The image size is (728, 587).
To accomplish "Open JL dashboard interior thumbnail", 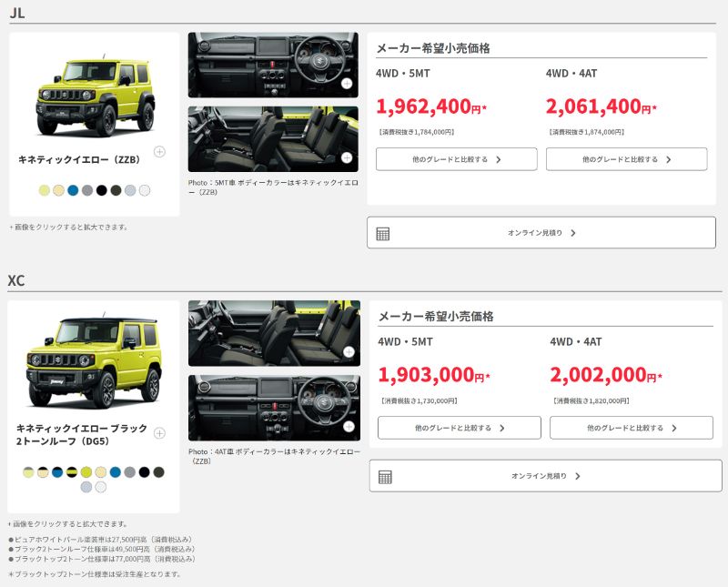I will [x=273, y=65].
